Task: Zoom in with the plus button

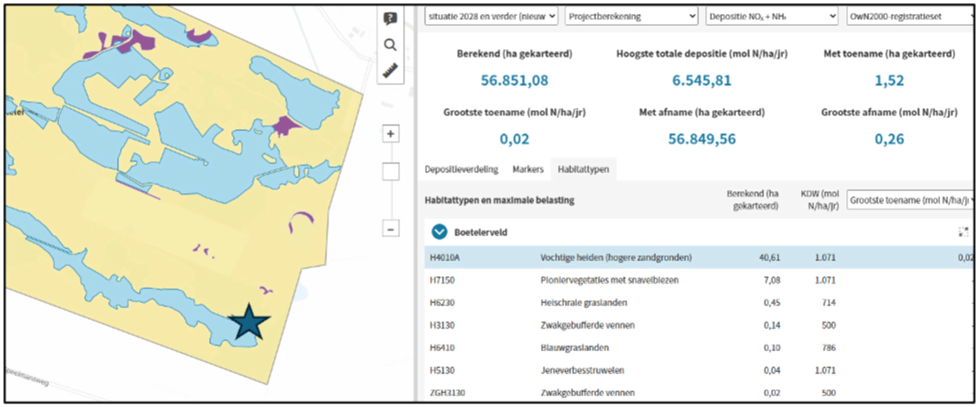Action: tap(391, 134)
